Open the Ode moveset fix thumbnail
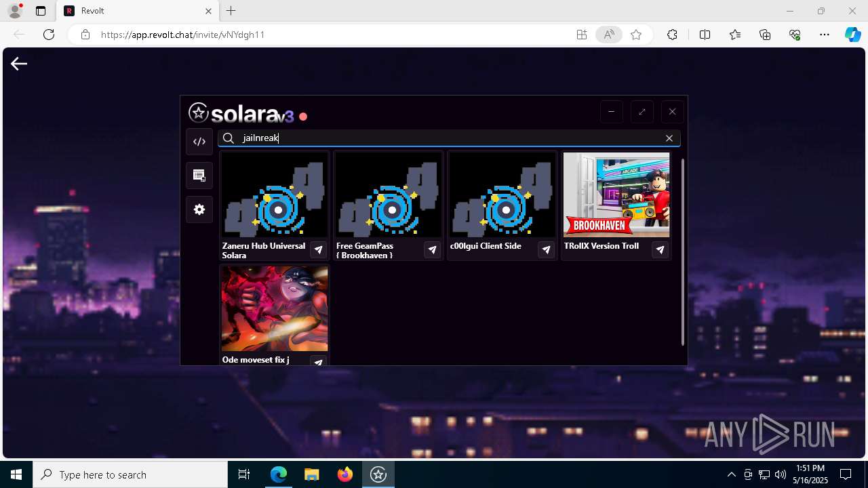This screenshot has height=488, width=868. (x=275, y=309)
